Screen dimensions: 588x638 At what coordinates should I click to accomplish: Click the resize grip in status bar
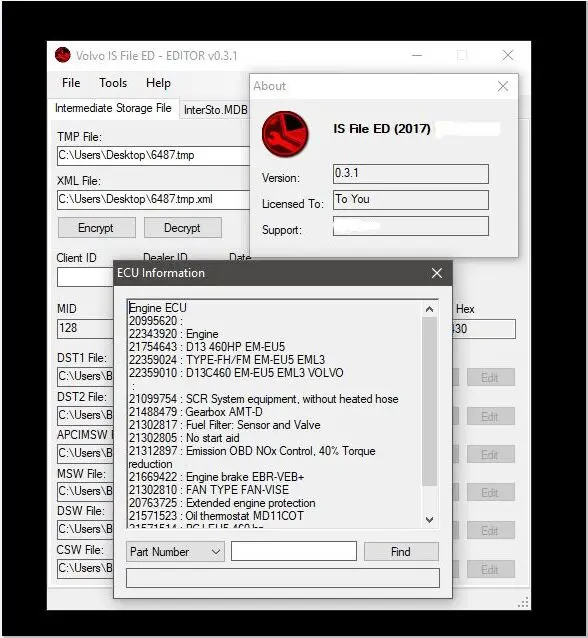[523, 603]
